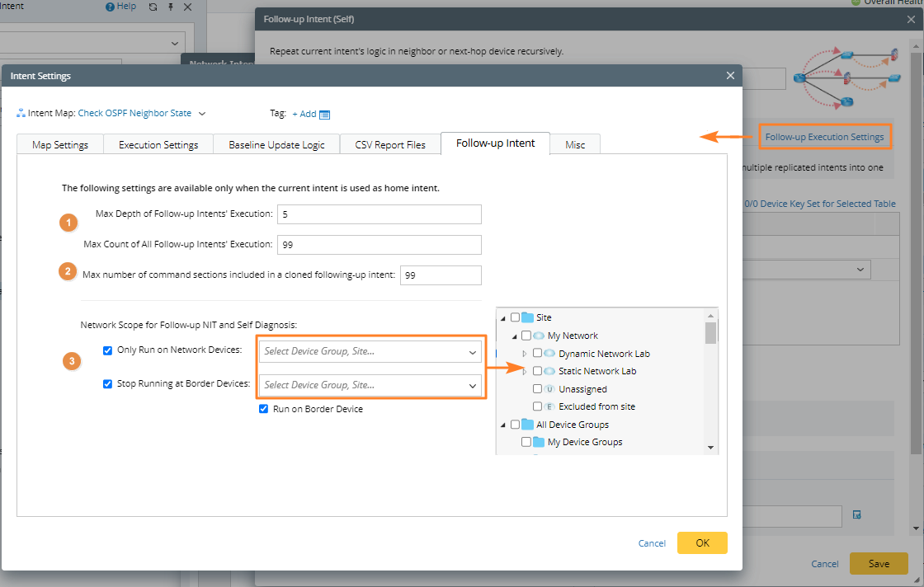The width and height of the screenshot is (924, 587).
Task: Click the site tree vertical scrollbar thumb
Action: 710,331
